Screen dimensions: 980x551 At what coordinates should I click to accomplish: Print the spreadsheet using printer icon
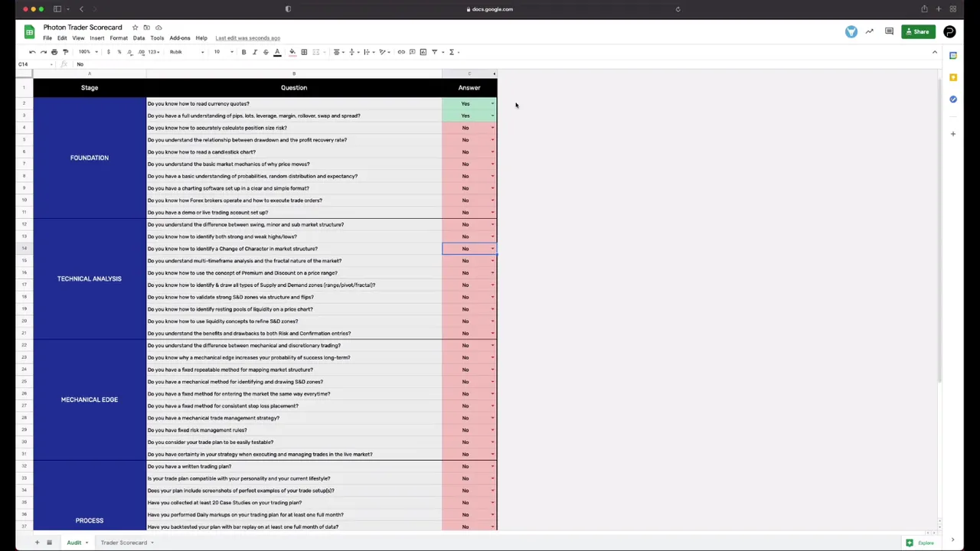click(x=54, y=52)
